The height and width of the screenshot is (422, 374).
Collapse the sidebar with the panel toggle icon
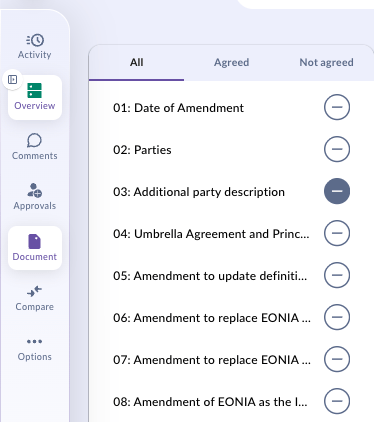(x=13, y=79)
